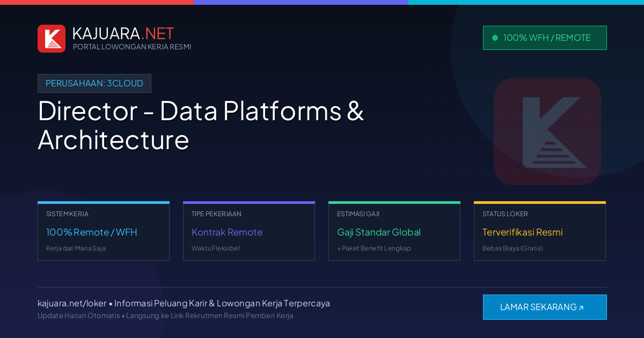Click the KAJUARA.NET site title
Image resolution: width=644 pixels, height=338 pixels.
point(123,33)
